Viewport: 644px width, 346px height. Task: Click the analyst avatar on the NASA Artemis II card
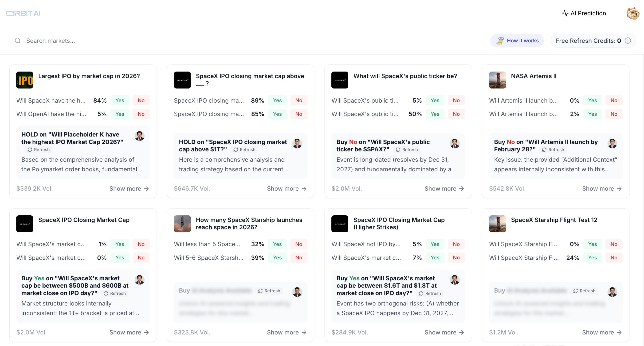612,143
